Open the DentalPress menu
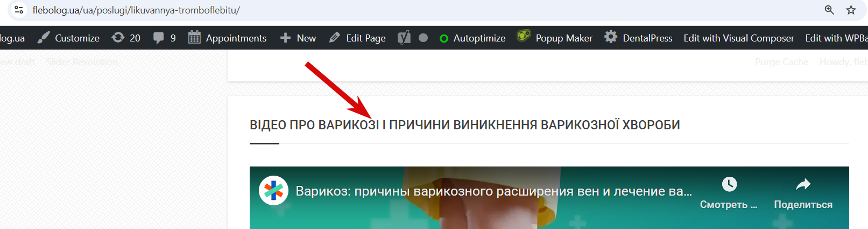This screenshot has height=229, width=868. click(x=647, y=38)
